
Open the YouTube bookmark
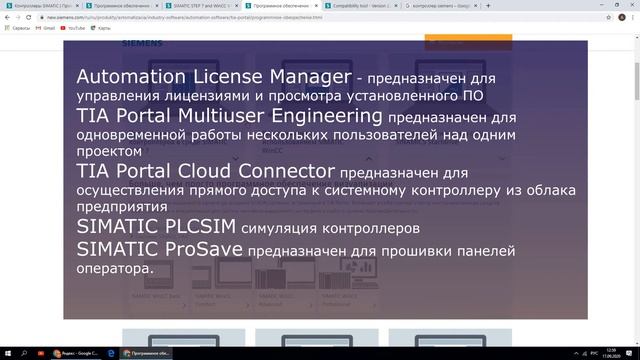[73, 28]
